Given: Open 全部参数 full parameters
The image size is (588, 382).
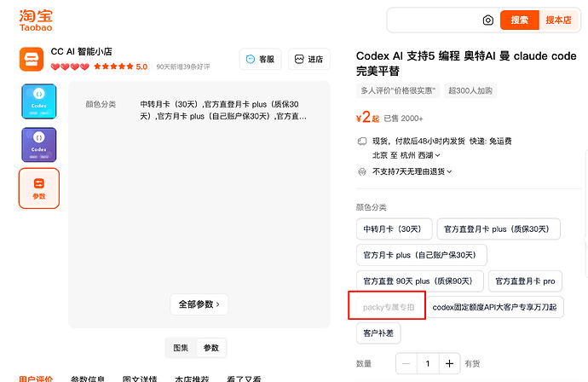Looking at the screenshot, I should click(x=199, y=304).
